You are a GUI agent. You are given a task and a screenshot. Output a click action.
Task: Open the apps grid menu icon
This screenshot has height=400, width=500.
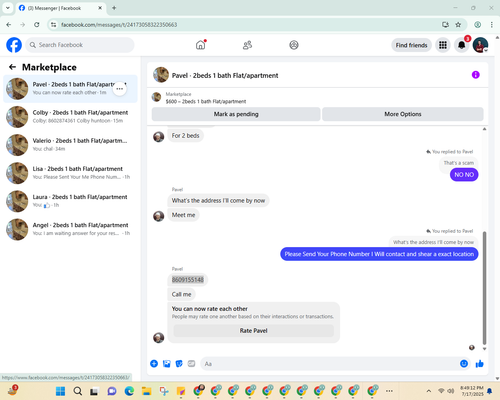(x=443, y=45)
